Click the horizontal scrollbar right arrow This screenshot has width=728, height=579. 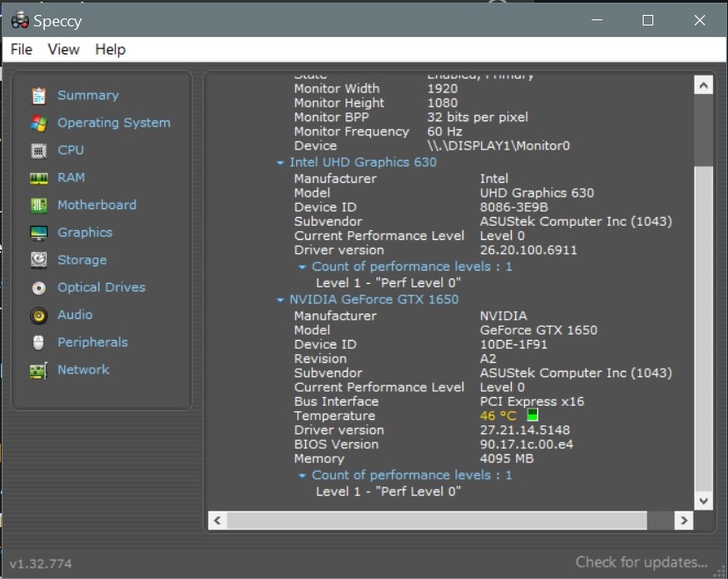684,520
